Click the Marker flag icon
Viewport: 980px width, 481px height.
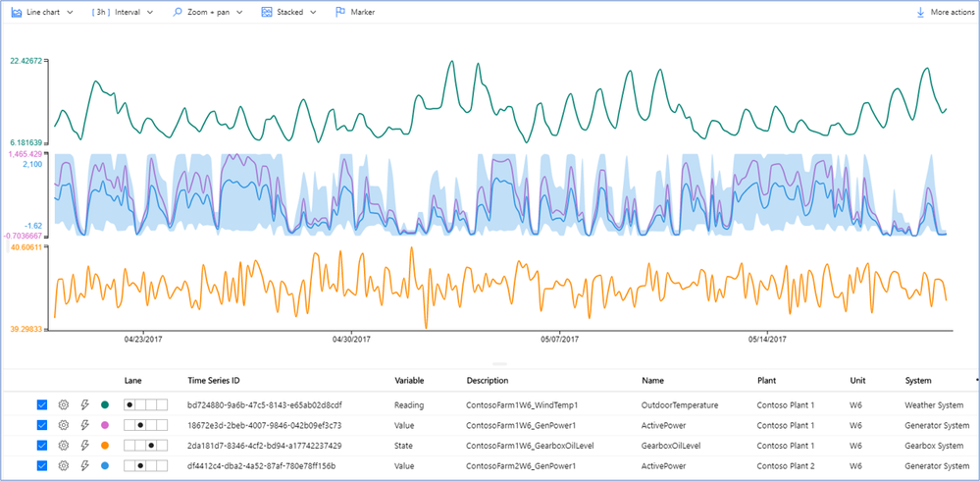pos(340,12)
